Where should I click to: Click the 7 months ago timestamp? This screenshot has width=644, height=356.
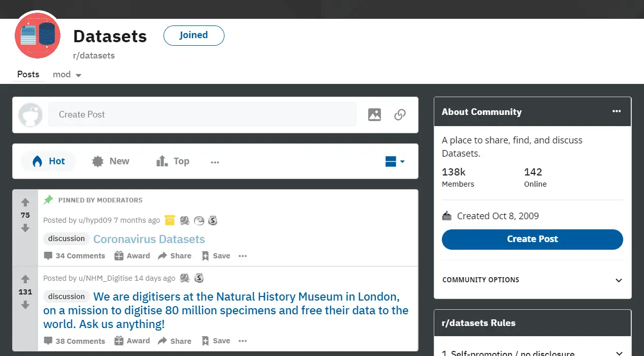tap(137, 220)
